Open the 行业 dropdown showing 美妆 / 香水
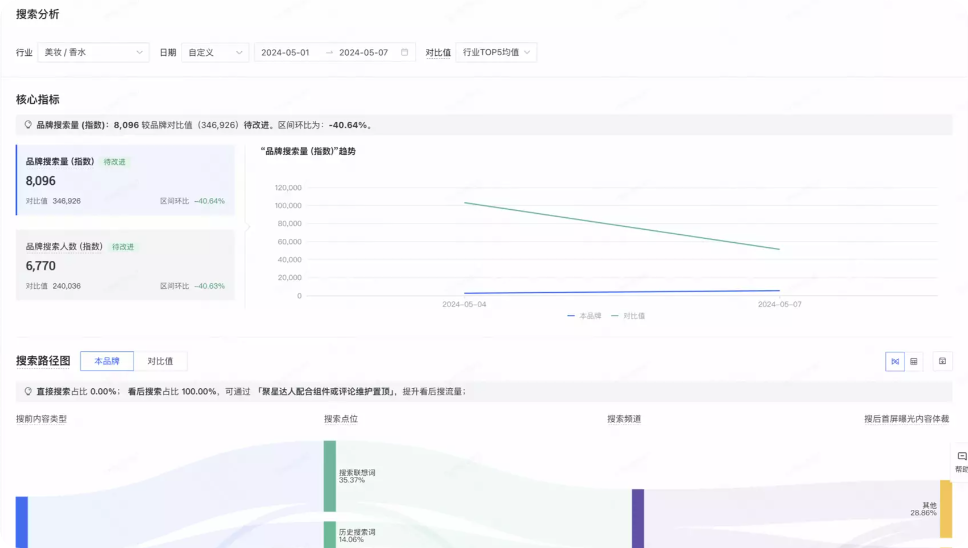This screenshot has height=548, width=968. pos(93,52)
